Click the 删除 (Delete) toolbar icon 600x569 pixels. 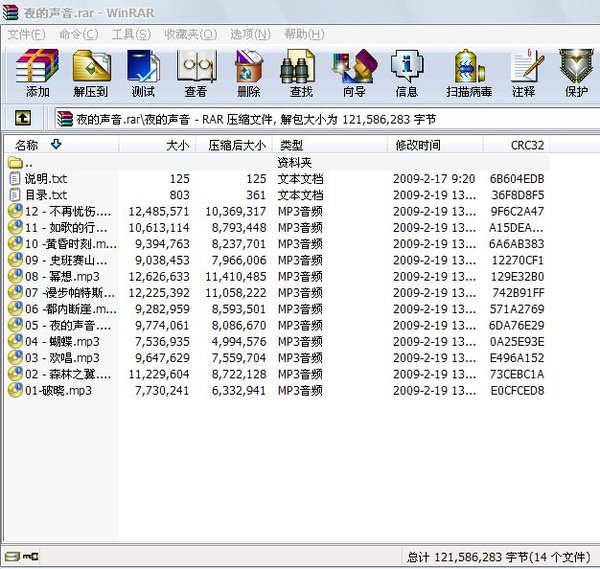(x=249, y=66)
